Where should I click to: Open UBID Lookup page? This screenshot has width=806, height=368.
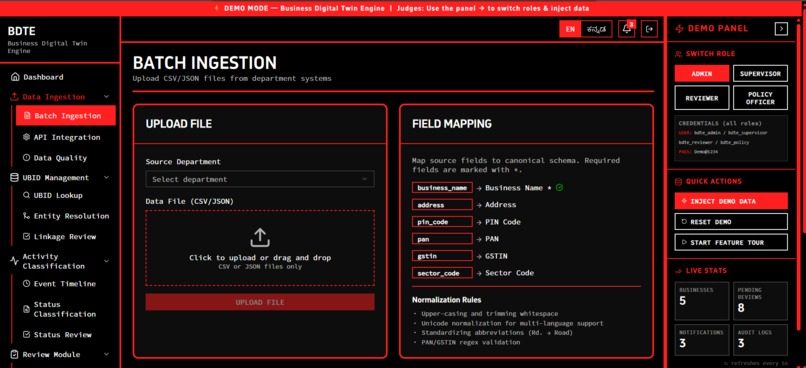[x=53, y=195]
